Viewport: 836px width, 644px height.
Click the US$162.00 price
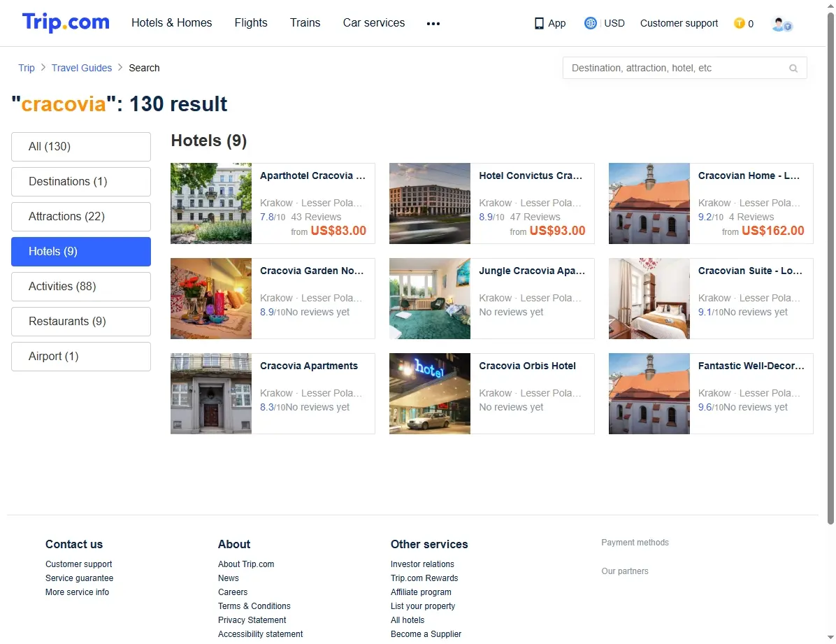pyautogui.click(x=773, y=231)
